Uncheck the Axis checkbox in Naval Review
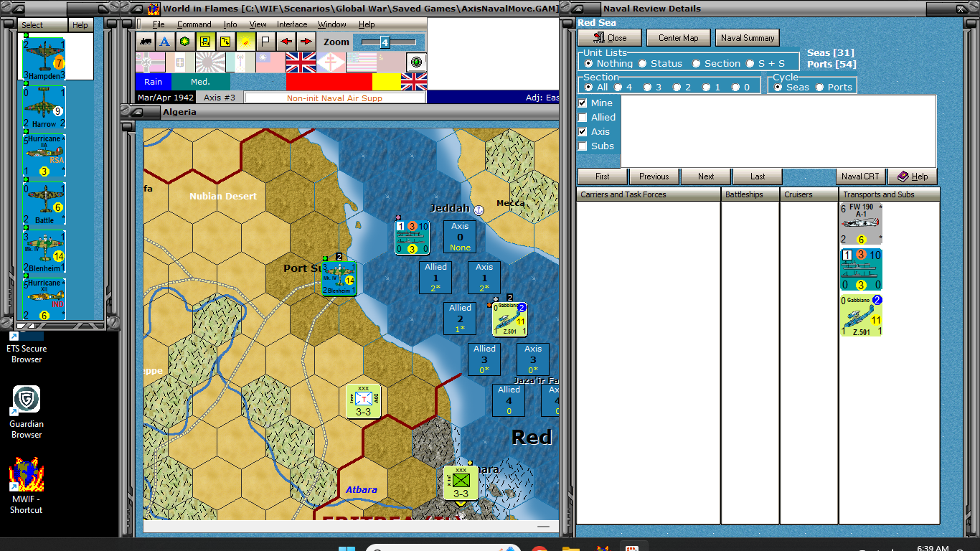Image resolution: width=980 pixels, height=551 pixels. (583, 131)
